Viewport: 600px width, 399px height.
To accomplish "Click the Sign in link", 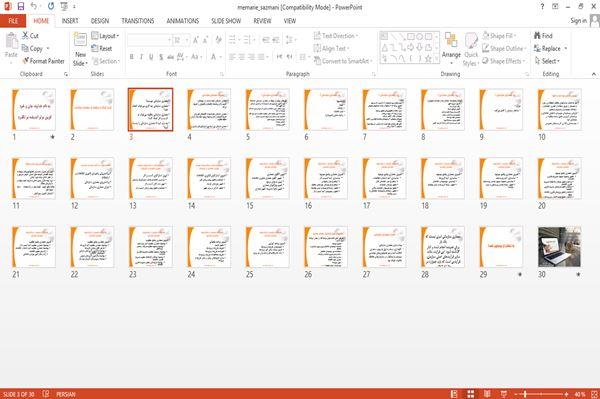I will pos(579,21).
